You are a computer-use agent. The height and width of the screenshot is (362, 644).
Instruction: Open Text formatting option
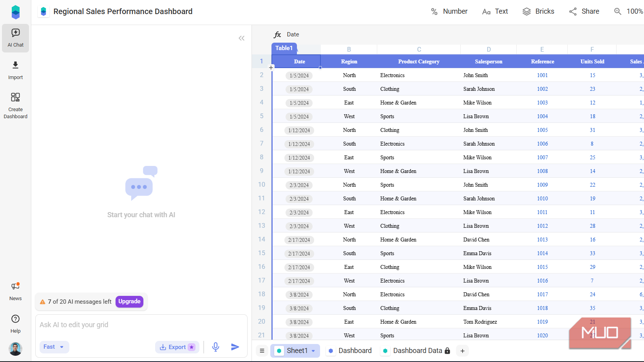495,11
